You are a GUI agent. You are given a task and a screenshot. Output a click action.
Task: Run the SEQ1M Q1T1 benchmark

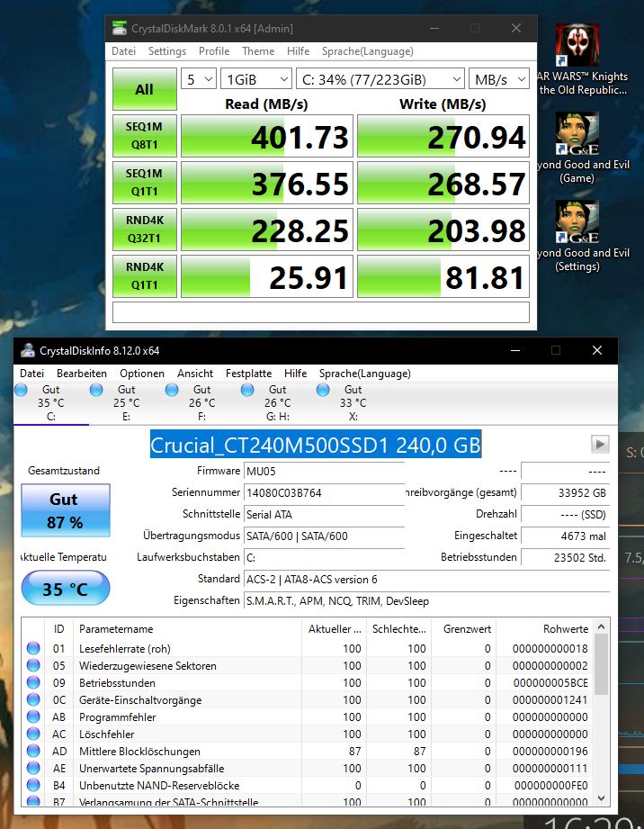pos(144,183)
